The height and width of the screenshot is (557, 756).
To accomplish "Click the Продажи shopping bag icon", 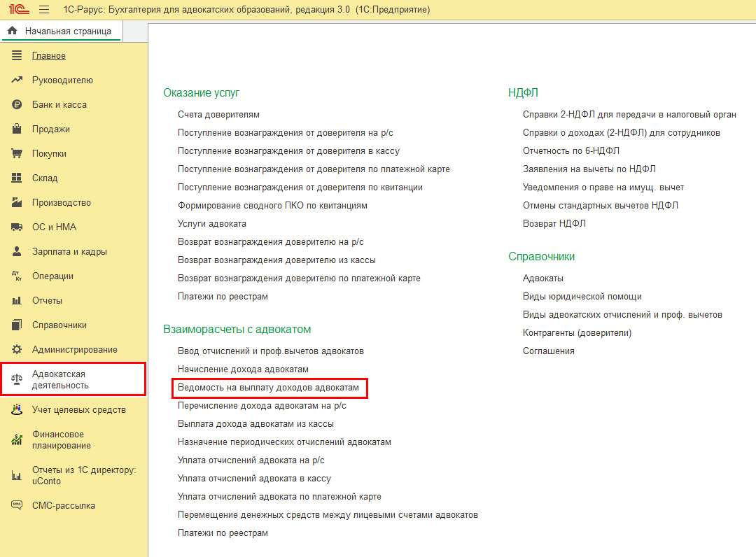I will pos(17,129).
